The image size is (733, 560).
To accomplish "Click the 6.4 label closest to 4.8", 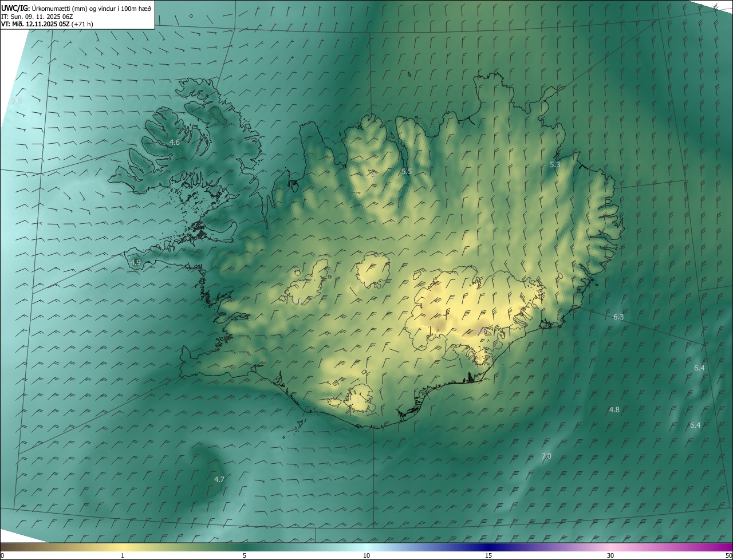I will (x=695, y=425).
